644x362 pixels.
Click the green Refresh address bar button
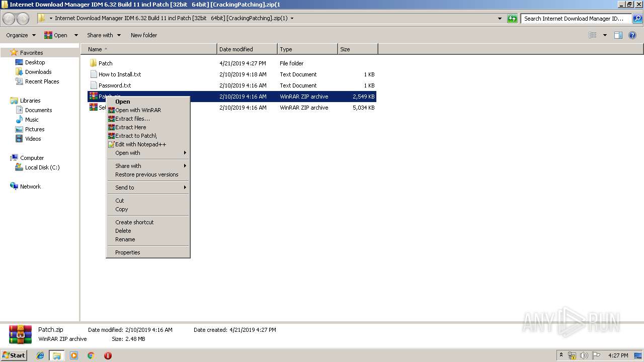512,19
